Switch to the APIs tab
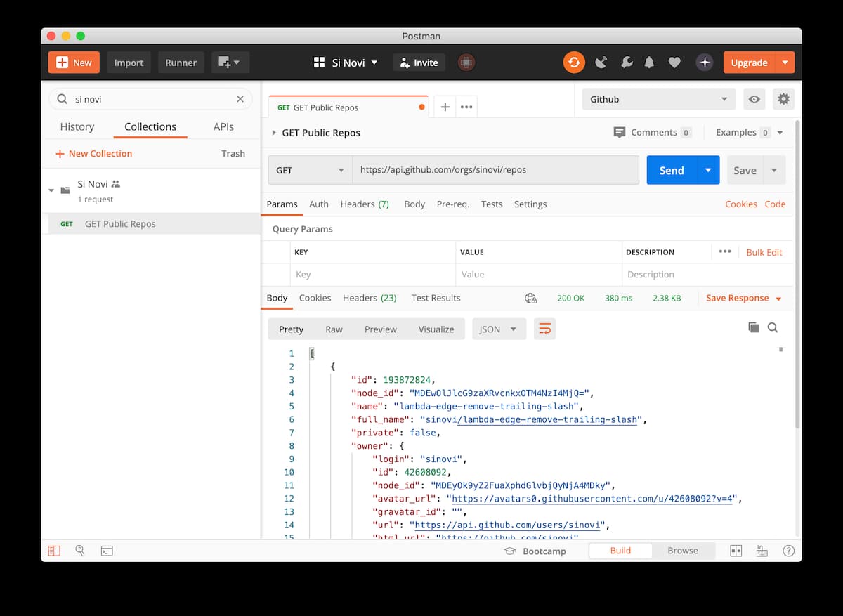This screenshot has width=843, height=616. coord(223,126)
